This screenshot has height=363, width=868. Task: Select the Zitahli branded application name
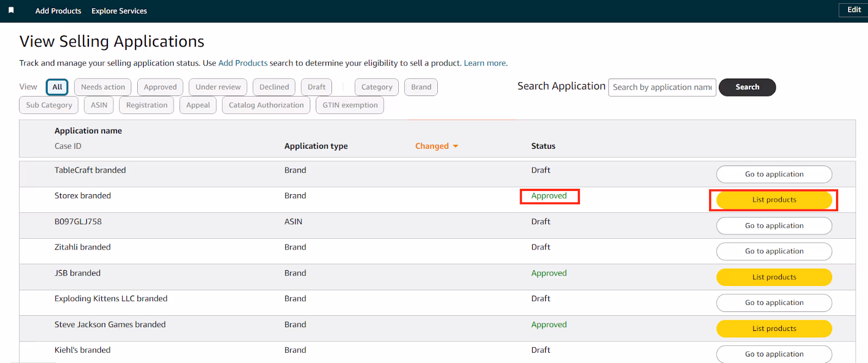coord(82,247)
